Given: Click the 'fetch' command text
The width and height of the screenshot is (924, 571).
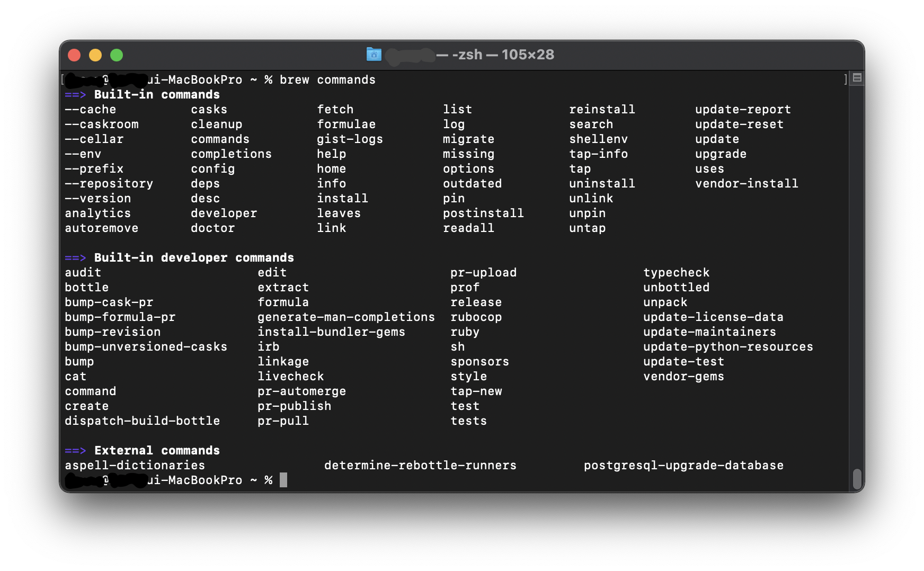Looking at the screenshot, I should point(335,110).
